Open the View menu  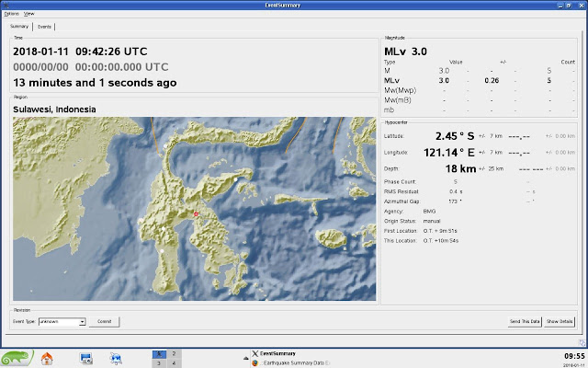tap(28, 14)
